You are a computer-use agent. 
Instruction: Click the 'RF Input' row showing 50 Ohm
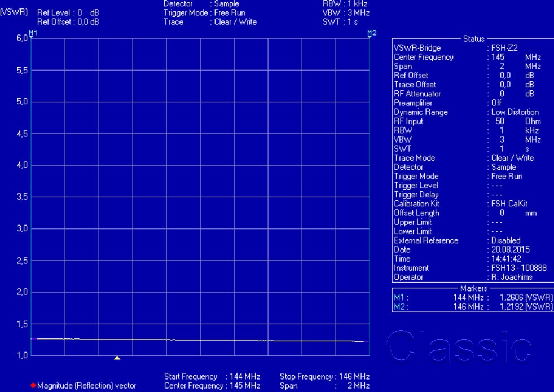point(468,121)
